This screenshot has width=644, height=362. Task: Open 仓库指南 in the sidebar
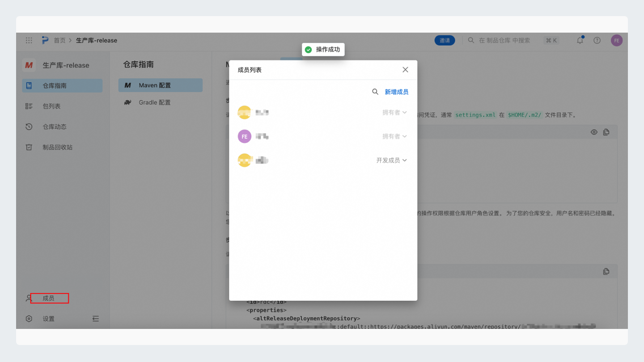click(62, 86)
